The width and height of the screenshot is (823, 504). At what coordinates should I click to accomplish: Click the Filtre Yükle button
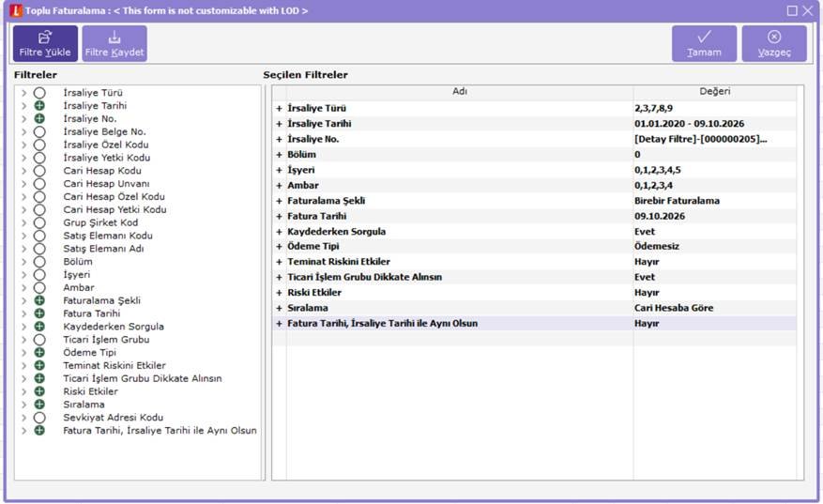(x=45, y=43)
